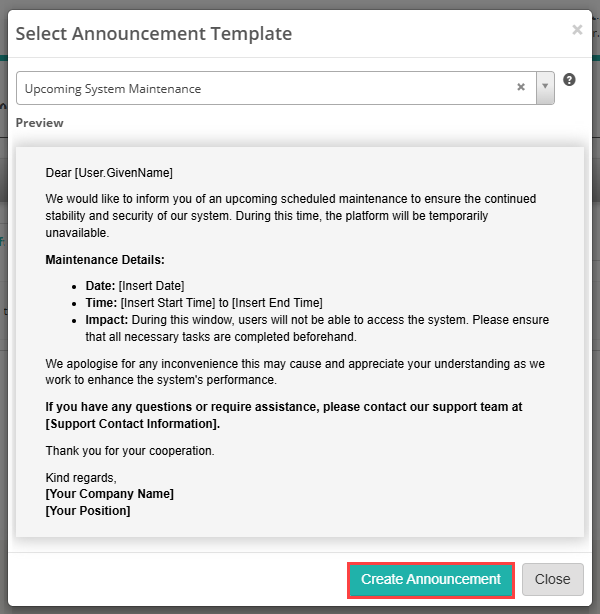Click the Maintenance Details heading
600x614 pixels.
pyautogui.click(x=105, y=260)
